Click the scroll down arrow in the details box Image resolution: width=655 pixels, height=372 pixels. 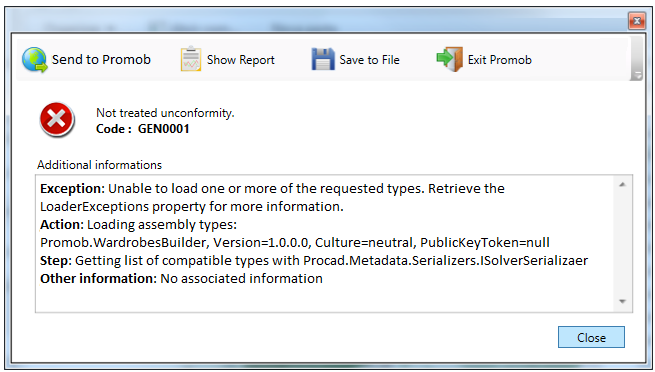tap(622, 301)
